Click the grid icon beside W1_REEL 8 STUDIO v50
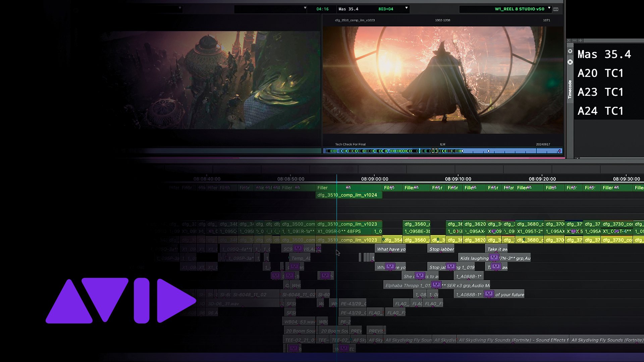 pos(556,9)
